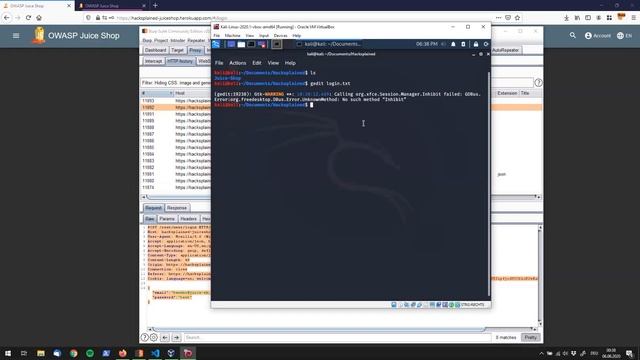Launch the file manager from the Kali panel

point(241,44)
